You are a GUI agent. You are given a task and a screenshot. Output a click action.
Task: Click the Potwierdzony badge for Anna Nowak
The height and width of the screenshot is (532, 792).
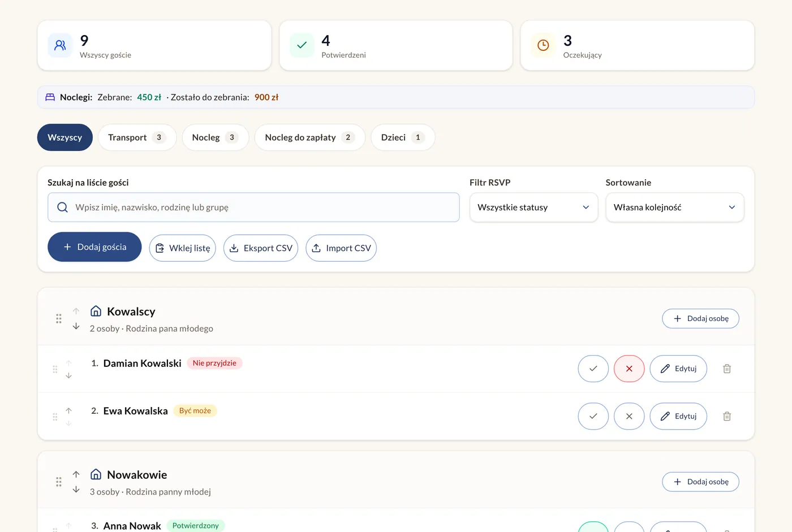196,526
